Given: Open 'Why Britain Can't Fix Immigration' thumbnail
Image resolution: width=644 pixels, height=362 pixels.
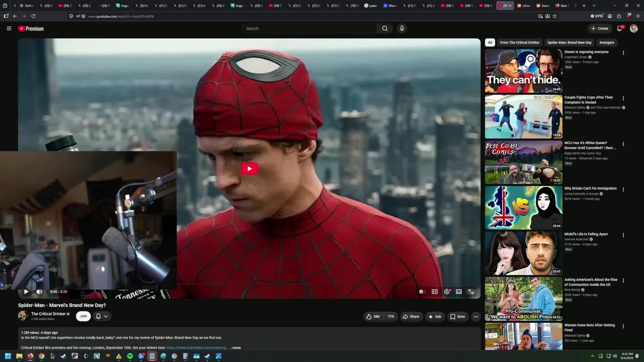Looking at the screenshot, I should point(524,208).
